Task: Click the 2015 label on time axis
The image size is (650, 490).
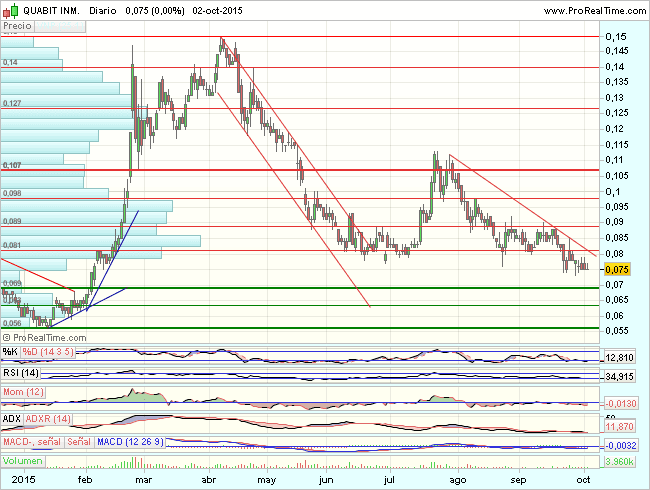Action: (x=24, y=480)
